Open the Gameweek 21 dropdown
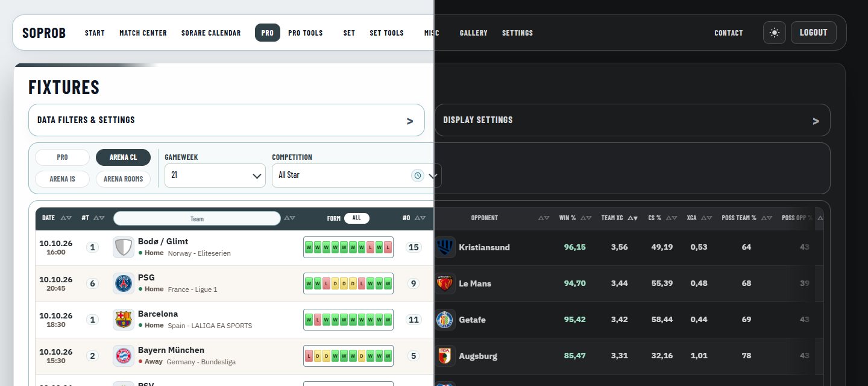 pos(215,176)
